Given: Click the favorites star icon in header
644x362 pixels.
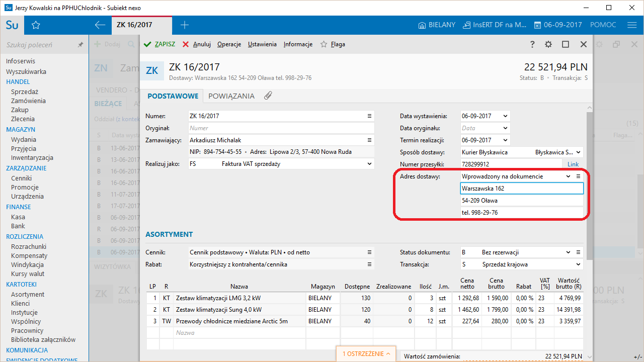Looking at the screenshot, I should pos(36,25).
